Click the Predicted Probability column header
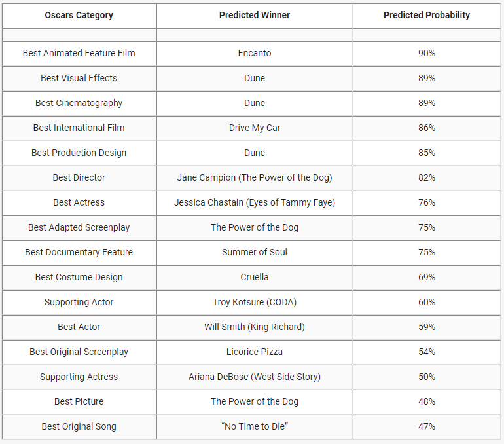The width and height of the screenshot is (504, 444). tap(427, 15)
